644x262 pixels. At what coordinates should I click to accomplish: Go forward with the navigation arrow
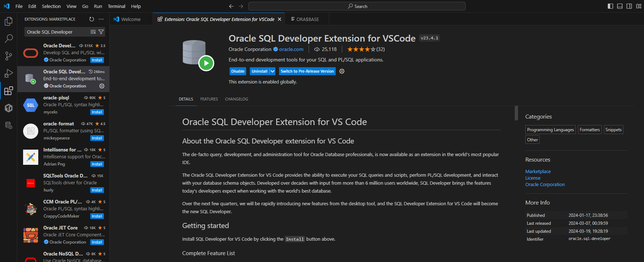[241, 6]
